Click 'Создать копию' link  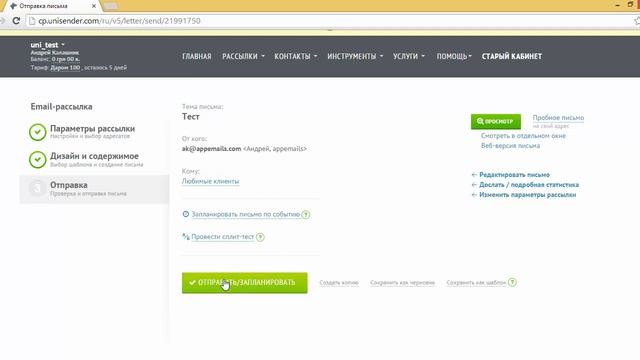[x=339, y=282]
